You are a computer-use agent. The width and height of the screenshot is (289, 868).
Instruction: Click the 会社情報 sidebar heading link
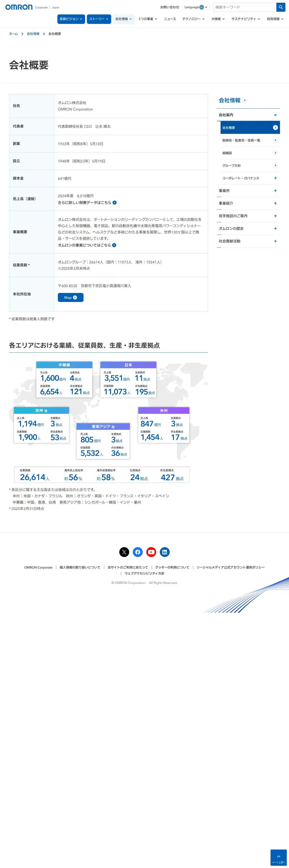pos(229,101)
